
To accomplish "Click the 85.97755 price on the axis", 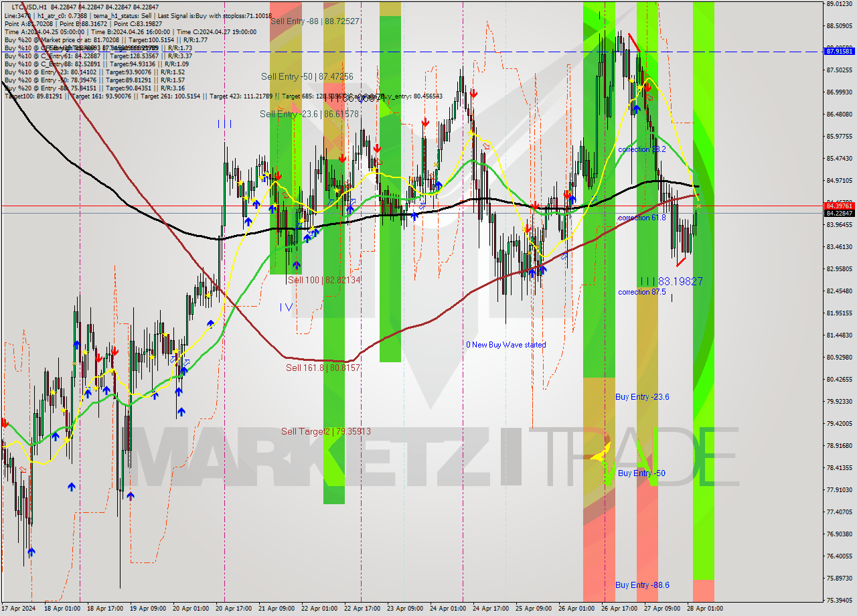I will (x=840, y=137).
